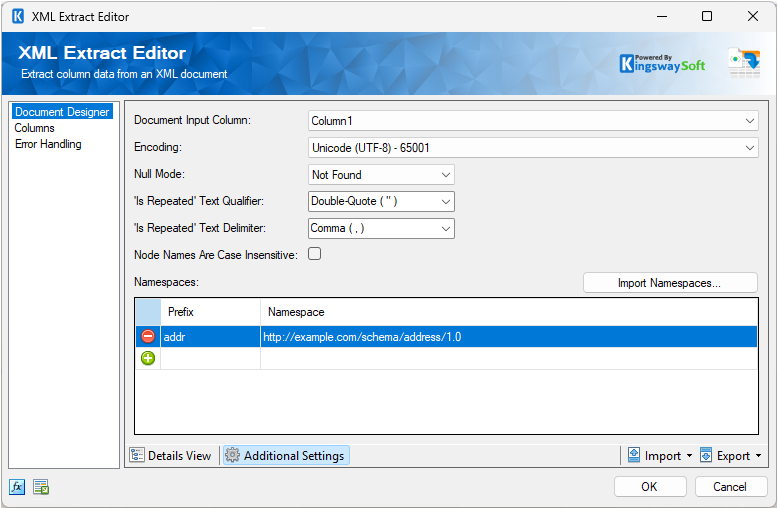778x508 pixels.
Task: Select the http://example.com/schema/address/1.0 namespace cell
Action: click(509, 336)
